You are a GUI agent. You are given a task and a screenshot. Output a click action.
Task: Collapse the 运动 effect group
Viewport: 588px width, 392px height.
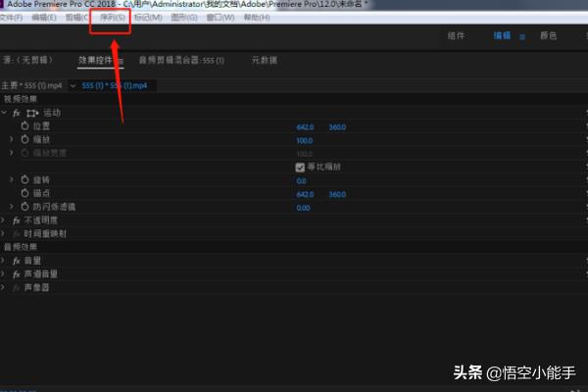4,113
